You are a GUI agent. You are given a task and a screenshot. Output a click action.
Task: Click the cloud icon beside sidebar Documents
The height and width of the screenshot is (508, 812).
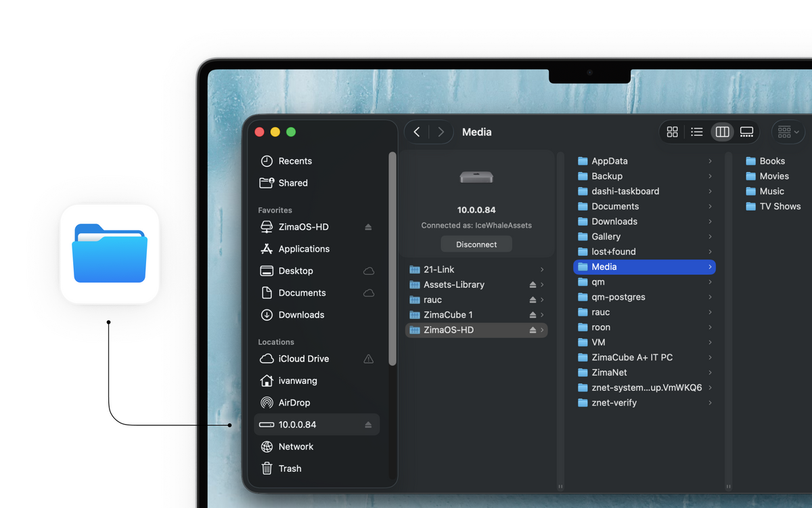pos(369,293)
